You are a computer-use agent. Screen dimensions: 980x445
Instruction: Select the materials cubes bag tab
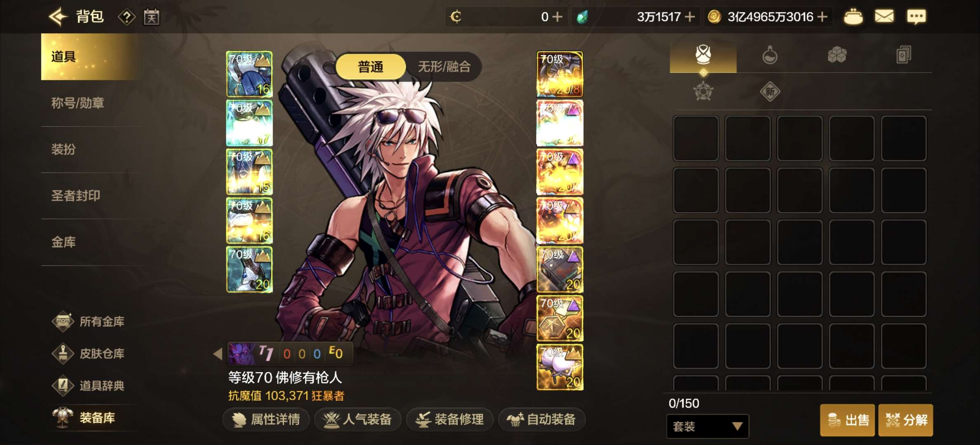pos(837,55)
